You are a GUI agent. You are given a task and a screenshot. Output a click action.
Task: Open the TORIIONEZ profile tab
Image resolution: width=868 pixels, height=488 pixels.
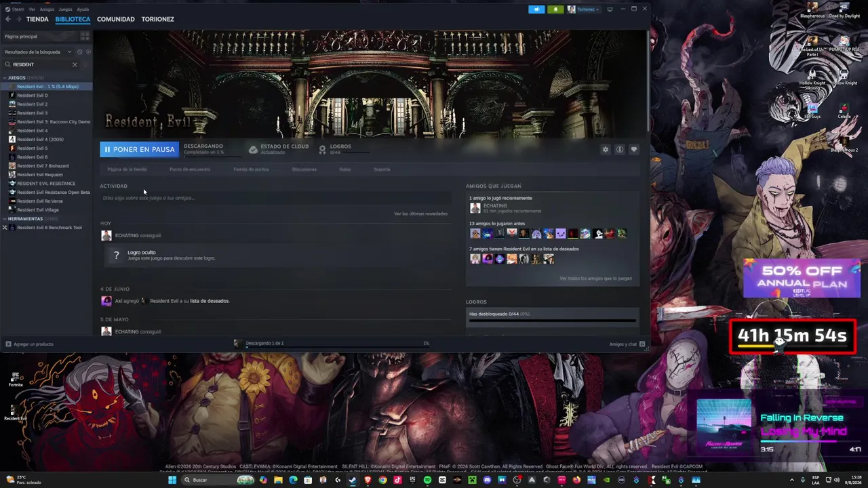158,19
